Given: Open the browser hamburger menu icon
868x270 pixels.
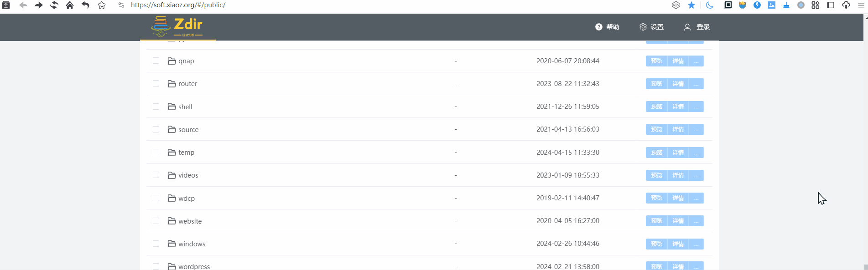Looking at the screenshot, I should 861,5.
